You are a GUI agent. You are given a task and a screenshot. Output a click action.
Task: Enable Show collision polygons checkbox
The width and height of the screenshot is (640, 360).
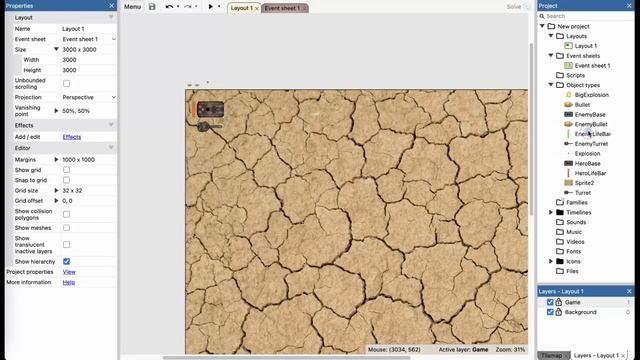(66, 214)
